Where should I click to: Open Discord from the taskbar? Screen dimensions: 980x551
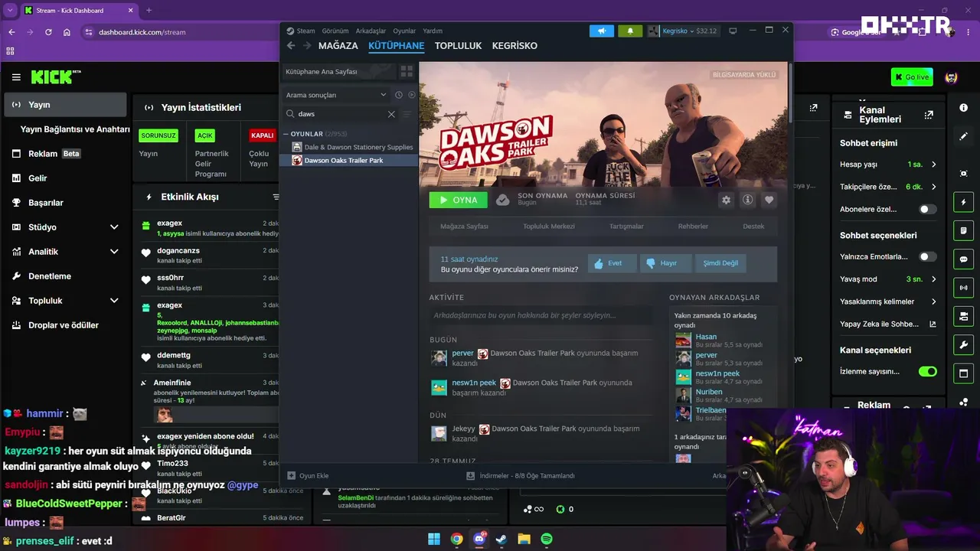(479, 539)
